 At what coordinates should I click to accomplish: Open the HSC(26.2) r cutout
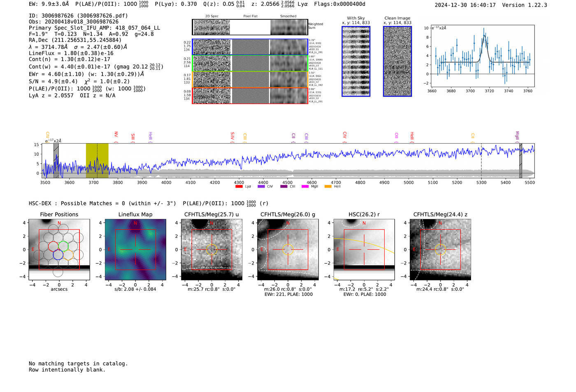point(364,250)
